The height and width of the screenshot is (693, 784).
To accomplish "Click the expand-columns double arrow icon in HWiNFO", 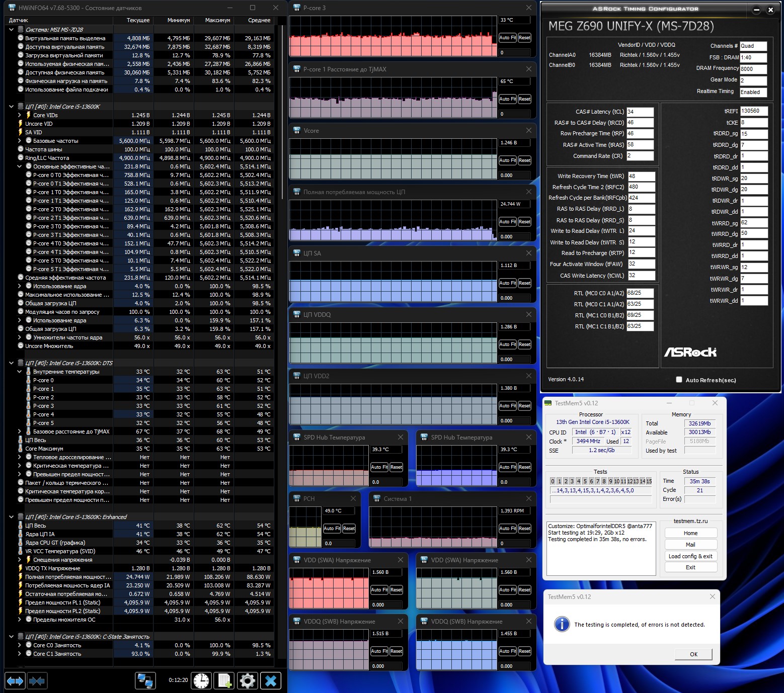I will click(x=15, y=681).
